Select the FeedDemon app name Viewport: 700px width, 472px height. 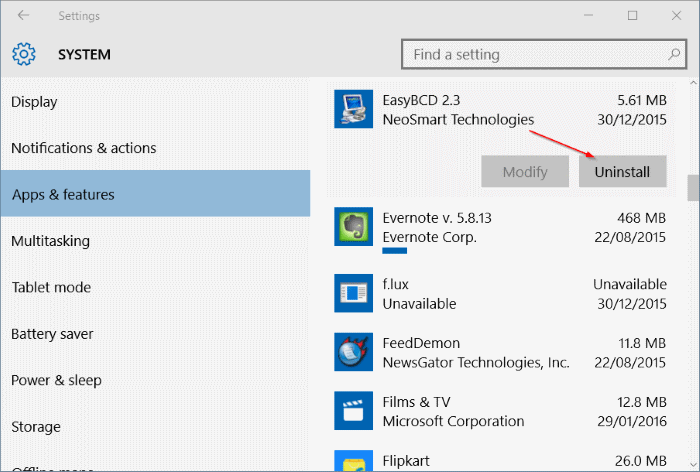[x=421, y=343]
